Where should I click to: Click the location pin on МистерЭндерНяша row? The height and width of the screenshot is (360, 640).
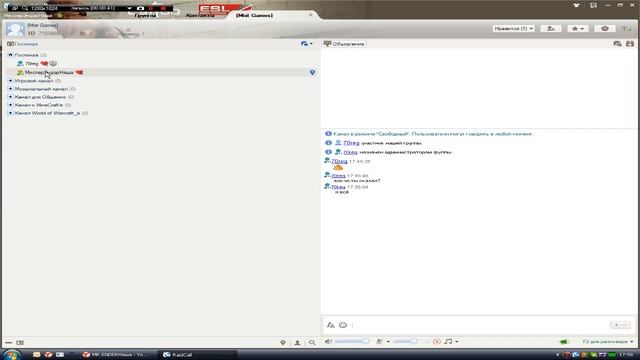pyautogui.click(x=312, y=72)
